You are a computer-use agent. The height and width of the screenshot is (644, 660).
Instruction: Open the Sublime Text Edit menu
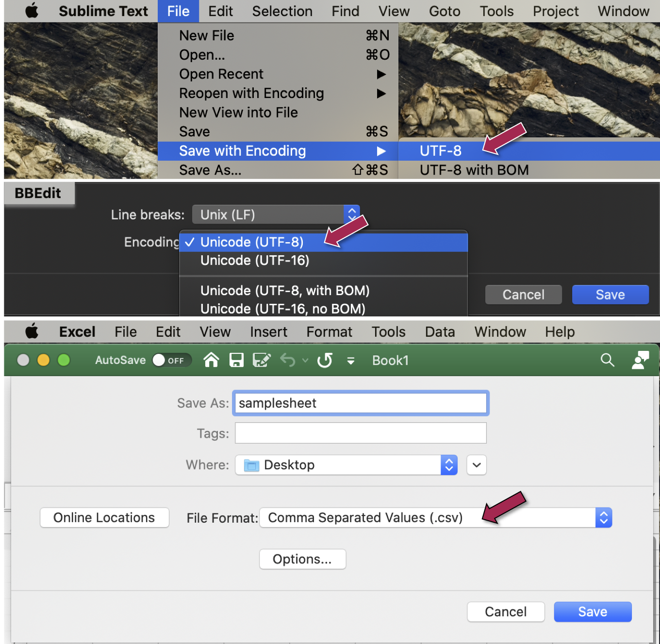point(220,11)
